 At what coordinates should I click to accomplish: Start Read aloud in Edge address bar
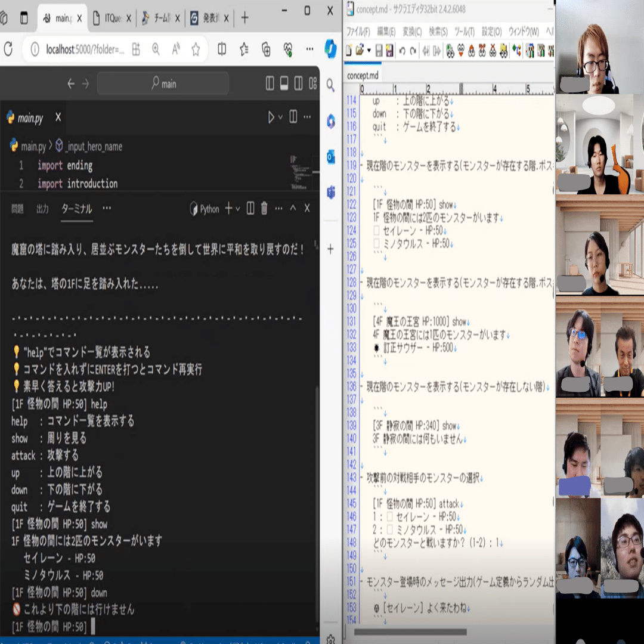[x=176, y=49]
